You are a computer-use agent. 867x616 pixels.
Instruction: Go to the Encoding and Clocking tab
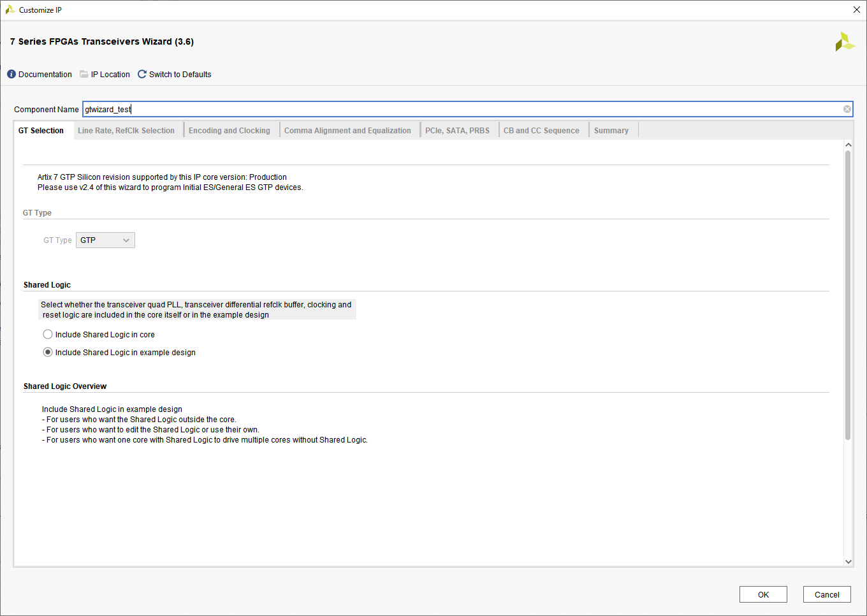coord(229,131)
